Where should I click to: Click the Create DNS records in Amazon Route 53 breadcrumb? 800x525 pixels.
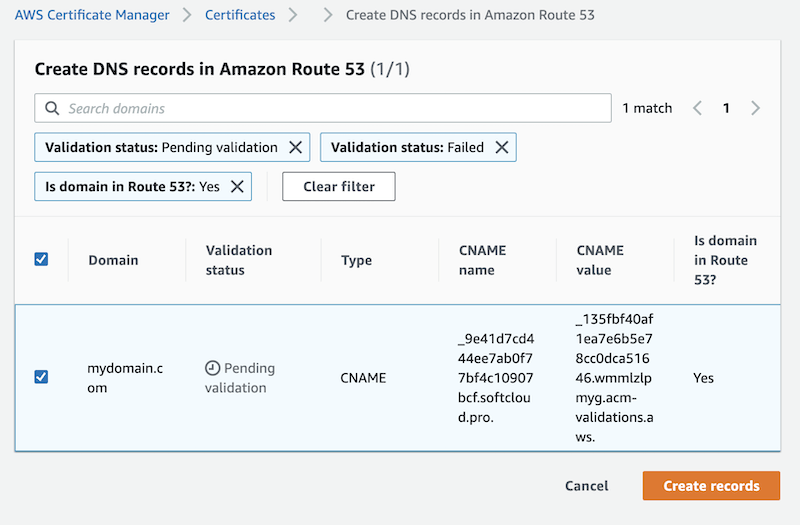tap(470, 15)
